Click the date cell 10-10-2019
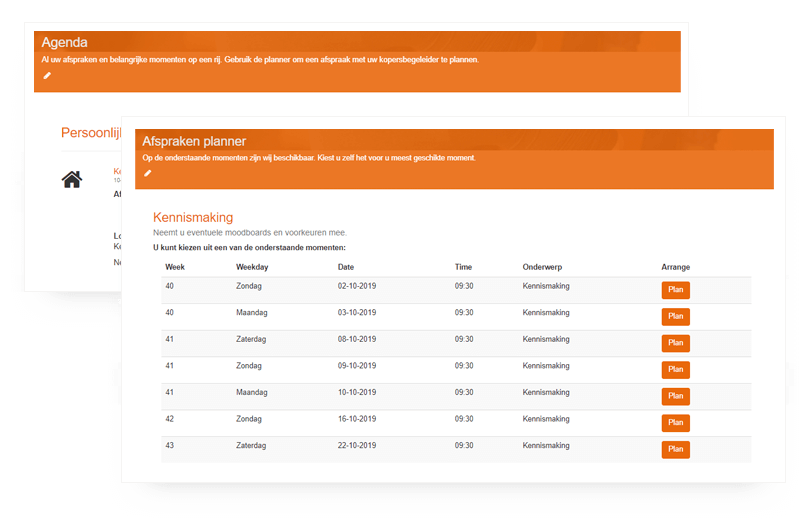Viewport: 800px width, 521px height. (357, 392)
